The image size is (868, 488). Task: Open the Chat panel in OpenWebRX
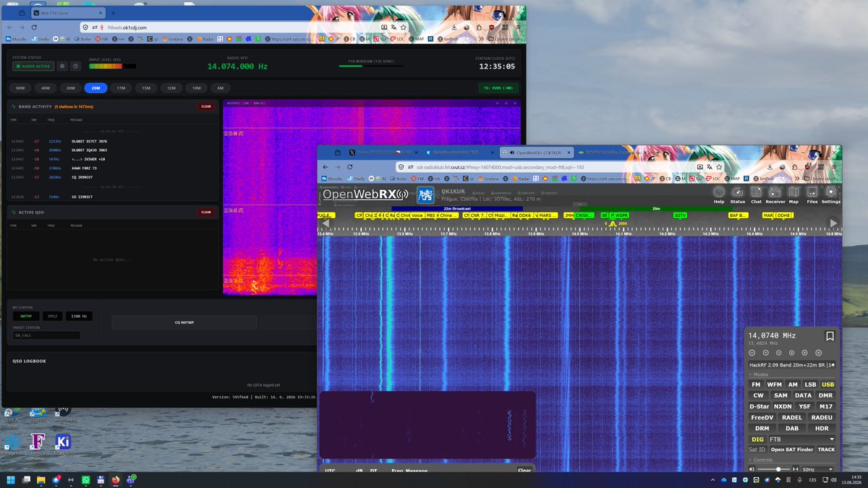(x=756, y=194)
